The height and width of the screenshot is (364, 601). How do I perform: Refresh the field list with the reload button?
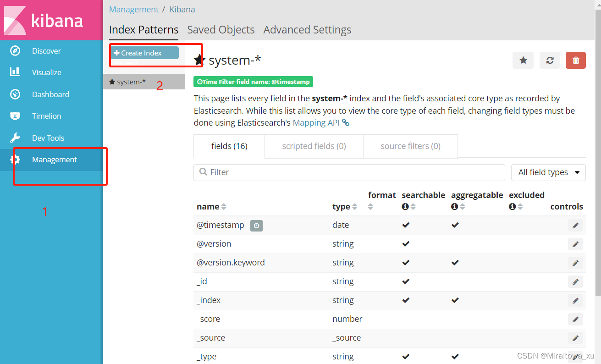(x=550, y=60)
